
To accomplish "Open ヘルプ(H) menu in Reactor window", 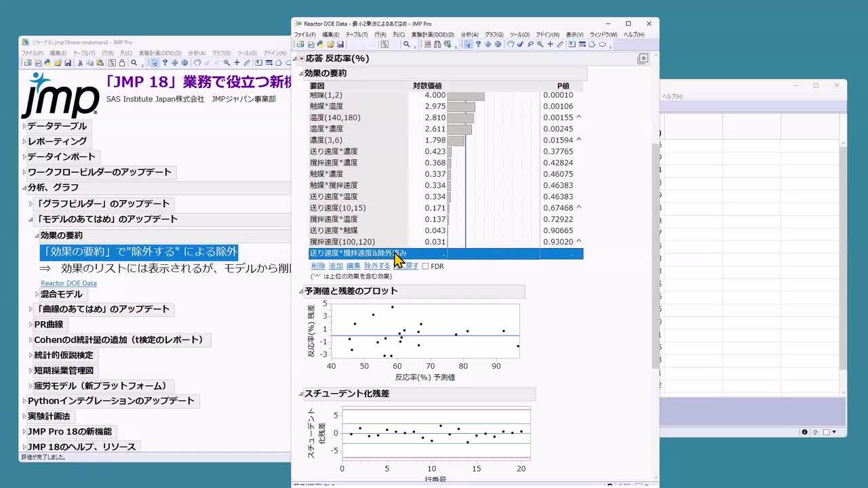I will click(634, 35).
